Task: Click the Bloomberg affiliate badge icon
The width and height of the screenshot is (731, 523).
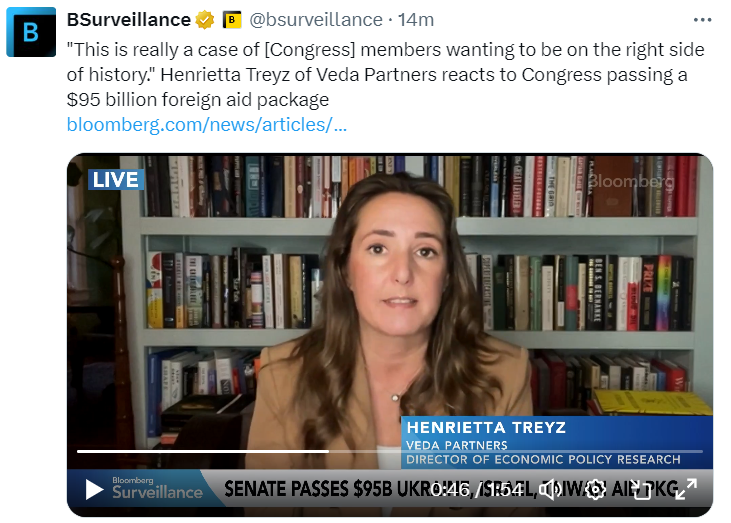Action: [x=232, y=20]
